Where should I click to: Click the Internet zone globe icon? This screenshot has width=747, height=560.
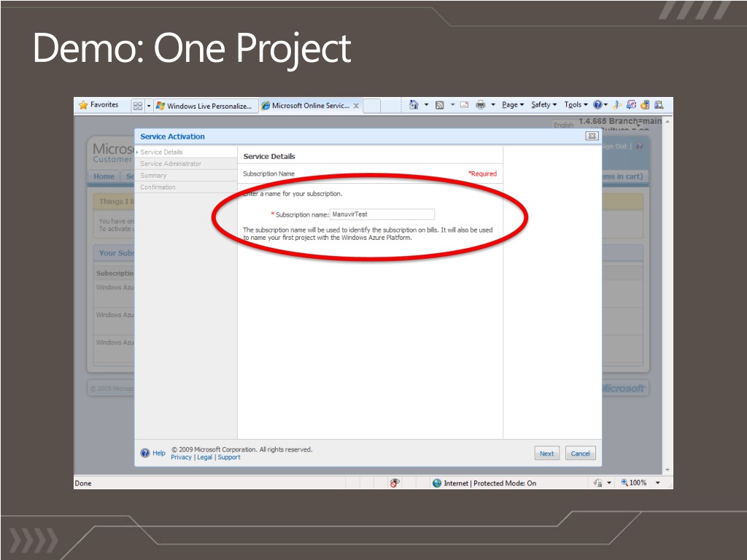pyautogui.click(x=437, y=483)
